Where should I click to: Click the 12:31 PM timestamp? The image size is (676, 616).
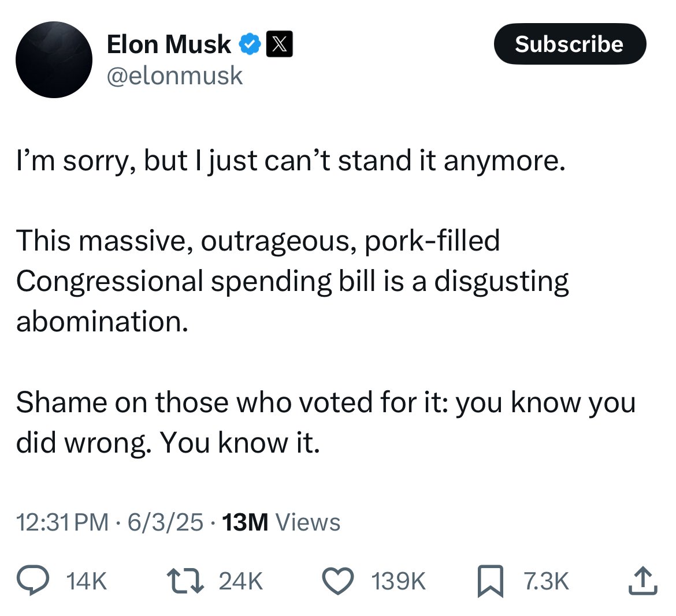[x=62, y=522]
